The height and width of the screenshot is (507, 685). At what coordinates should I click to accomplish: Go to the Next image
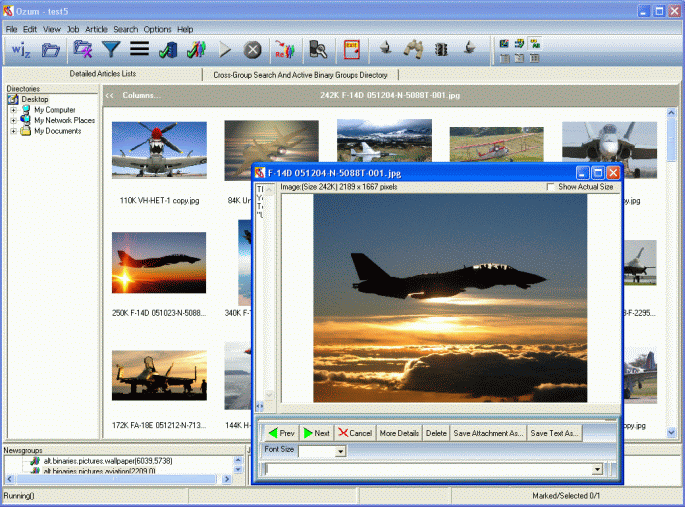pyautogui.click(x=316, y=433)
